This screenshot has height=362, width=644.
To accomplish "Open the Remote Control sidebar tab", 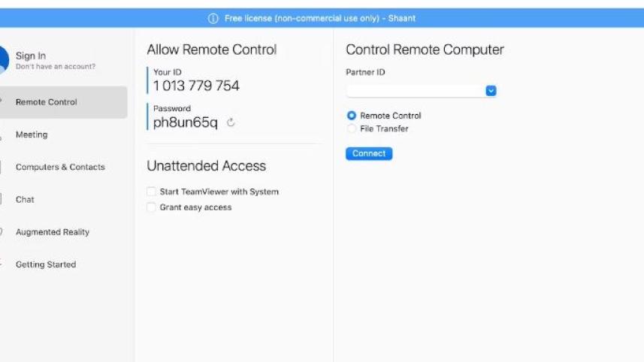I will pyautogui.click(x=64, y=102).
